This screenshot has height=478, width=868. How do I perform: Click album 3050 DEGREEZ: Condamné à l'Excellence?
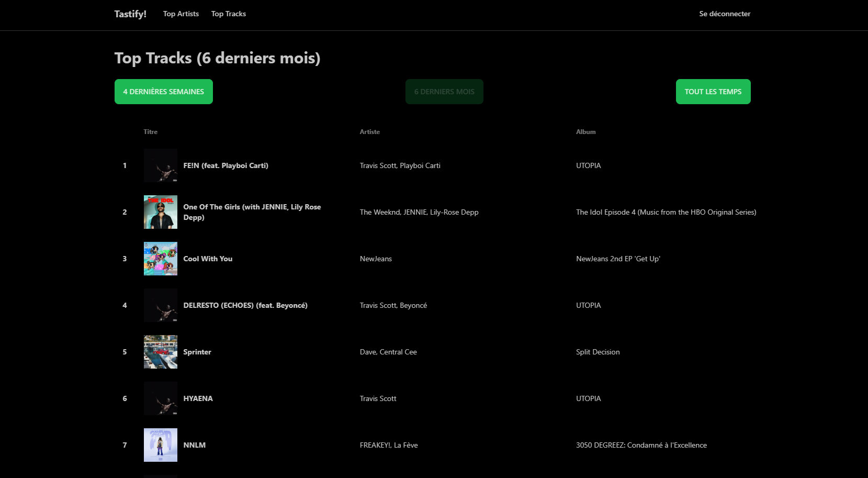(641, 445)
